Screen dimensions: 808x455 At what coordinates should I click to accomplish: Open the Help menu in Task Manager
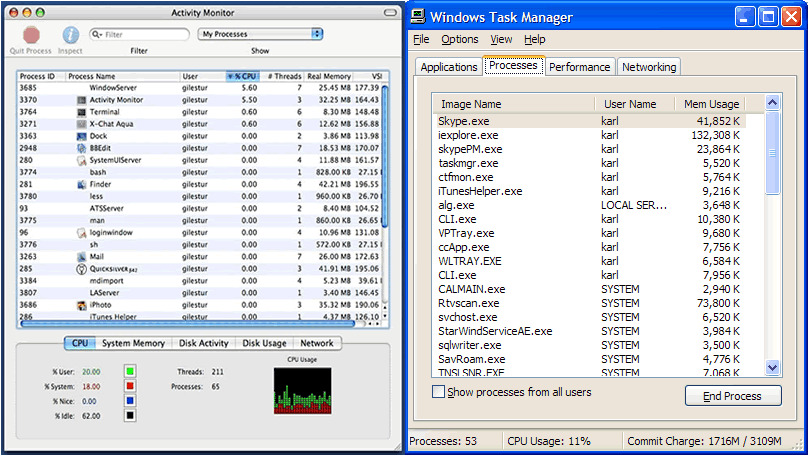click(x=535, y=39)
